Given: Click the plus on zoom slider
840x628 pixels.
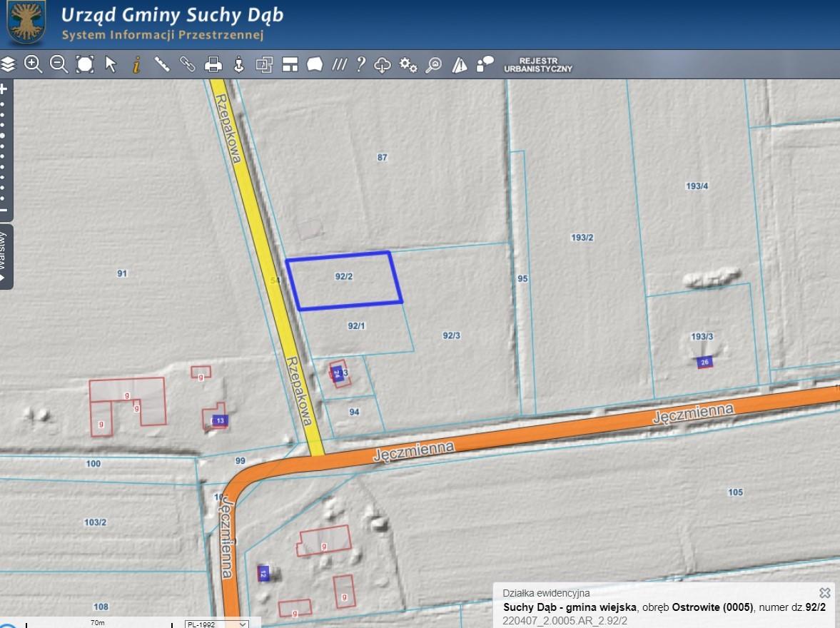Looking at the screenshot, I should pyautogui.click(x=4, y=89).
